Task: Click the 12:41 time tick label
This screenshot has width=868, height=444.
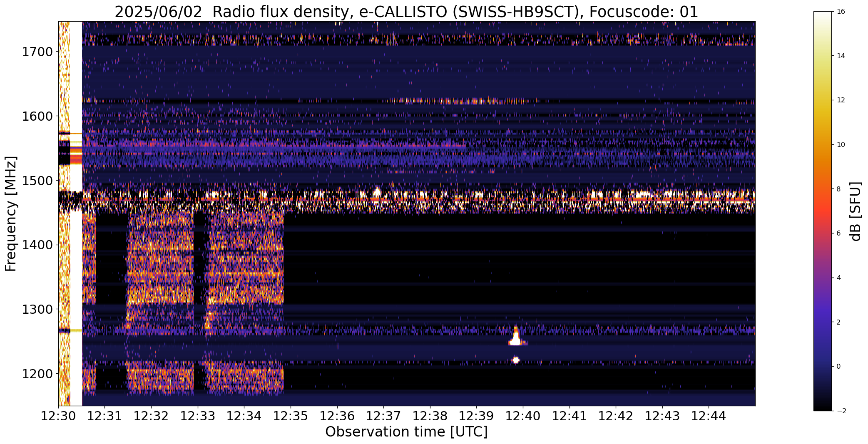Action: (x=570, y=416)
